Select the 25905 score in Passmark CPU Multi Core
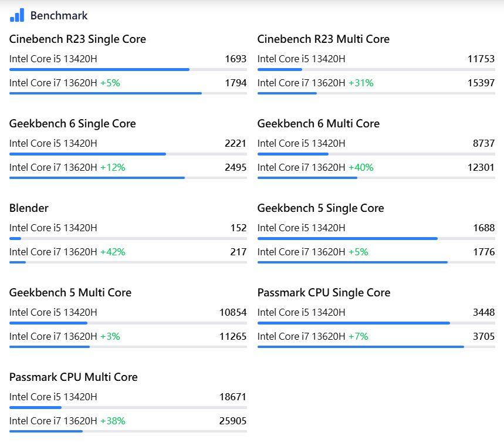The height and width of the screenshot is (446, 504). click(x=233, y=421)
